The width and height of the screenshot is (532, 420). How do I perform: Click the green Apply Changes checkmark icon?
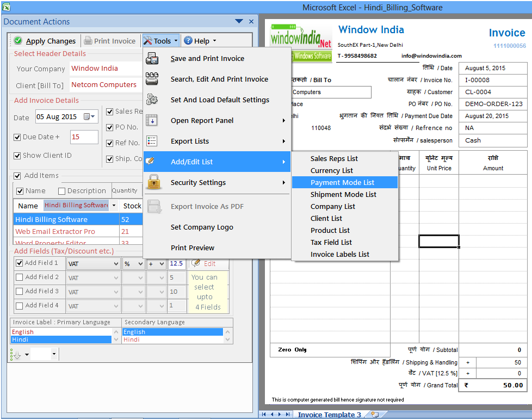[x=18, y=41]
